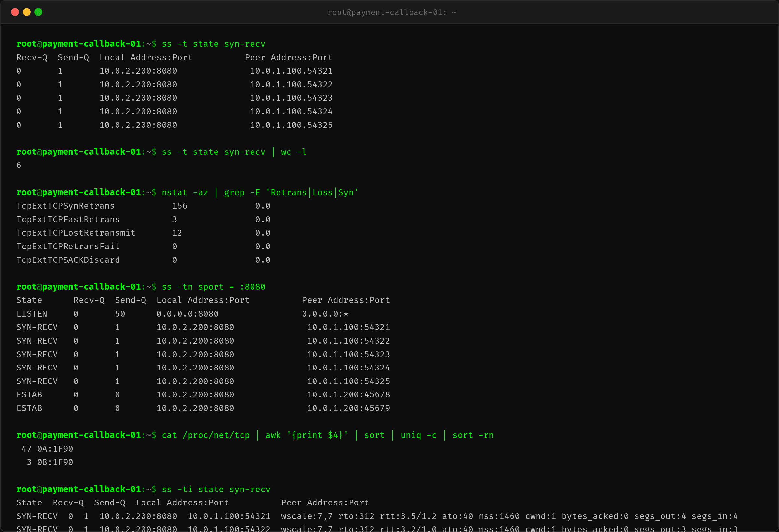Click 'Recv-Q' header in the first ss output
Image resolution: width=779 pixels, height=532 pixels.
pos(32,58)
